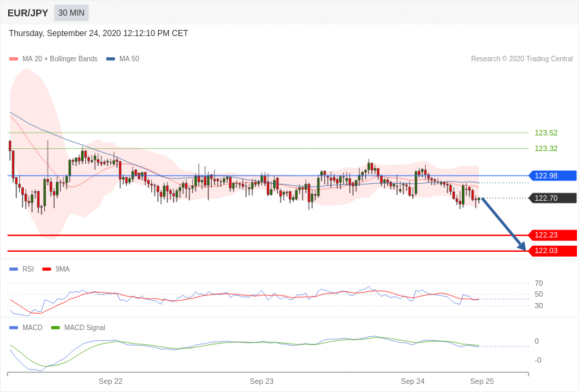The height and width of the screenshot is (392, 579).
Task: Click the Sep 22 date axis label
Action: pyautogui.click(x=110, y=381)
